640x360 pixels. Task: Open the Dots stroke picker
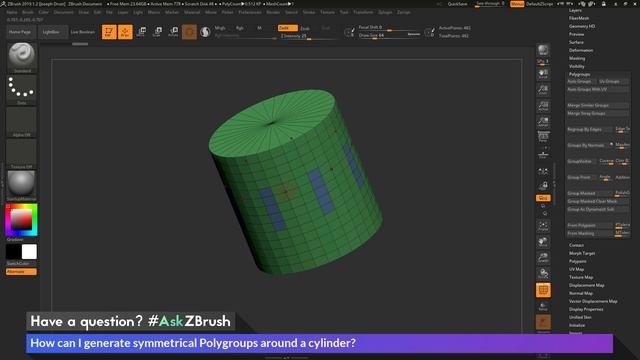tap(22, 90)
